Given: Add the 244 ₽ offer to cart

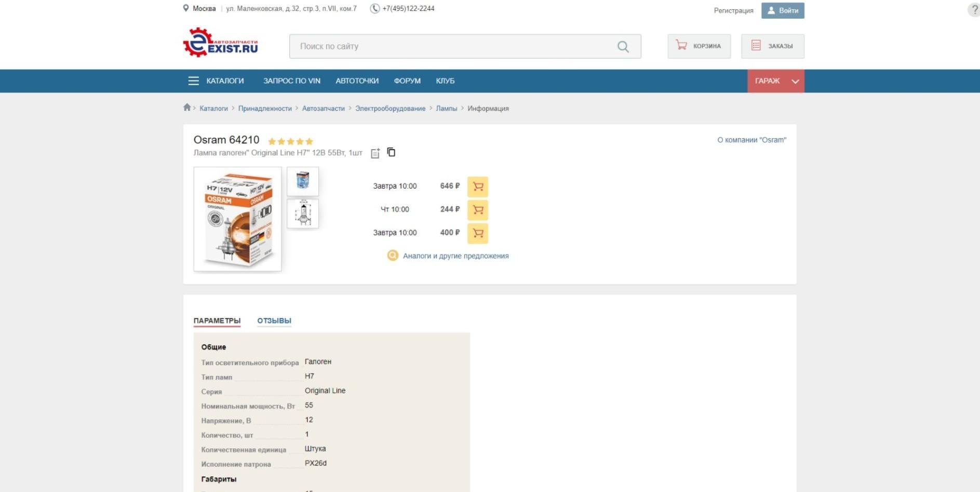Looking at the screenshot, I should (x=478, y=210).
